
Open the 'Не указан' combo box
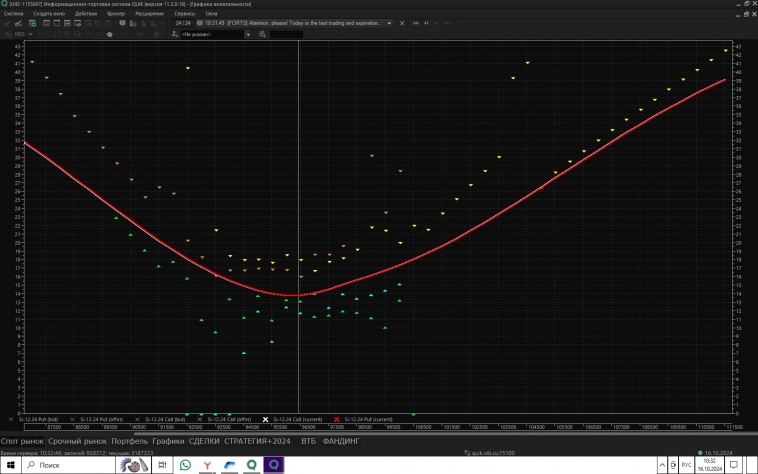(210, 34)
